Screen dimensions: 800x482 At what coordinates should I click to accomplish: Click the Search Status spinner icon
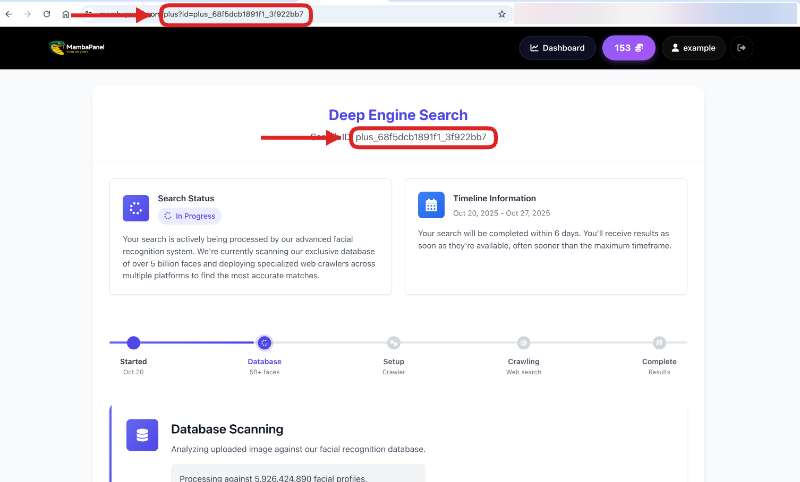136,208
